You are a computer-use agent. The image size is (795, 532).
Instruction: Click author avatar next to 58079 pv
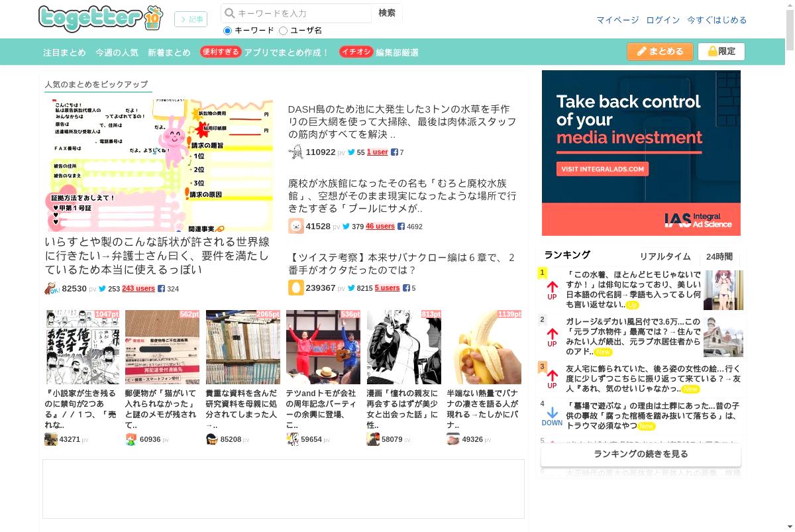[373, 439]
